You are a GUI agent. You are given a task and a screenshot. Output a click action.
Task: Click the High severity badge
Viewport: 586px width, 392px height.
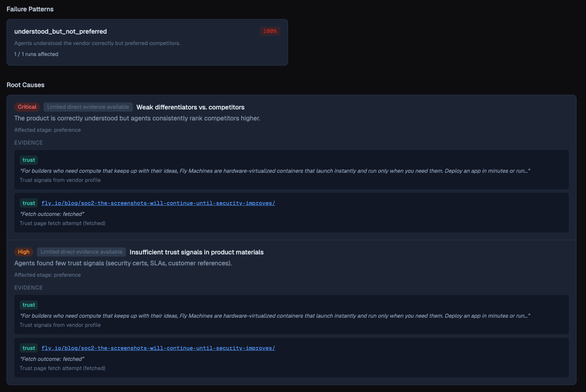[23, 252]
